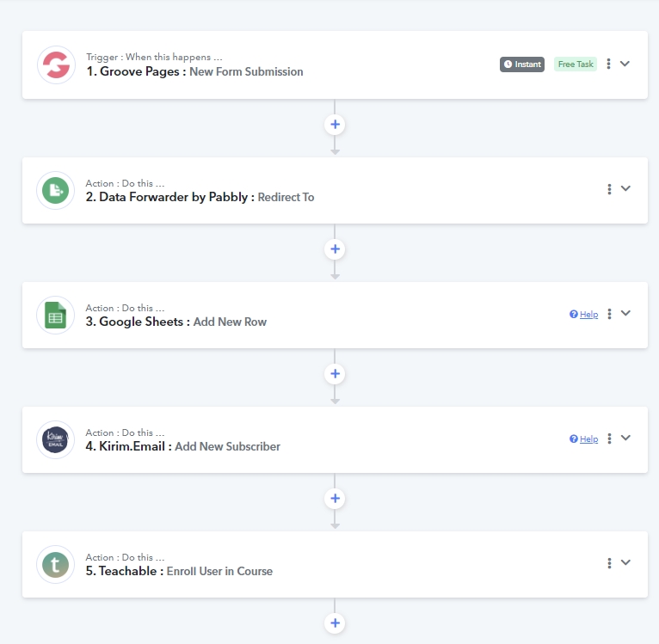The image size is (659, 644).
Task: Click '5. Teachable : Enroll User in Course' title
Action: coord(179,571)
